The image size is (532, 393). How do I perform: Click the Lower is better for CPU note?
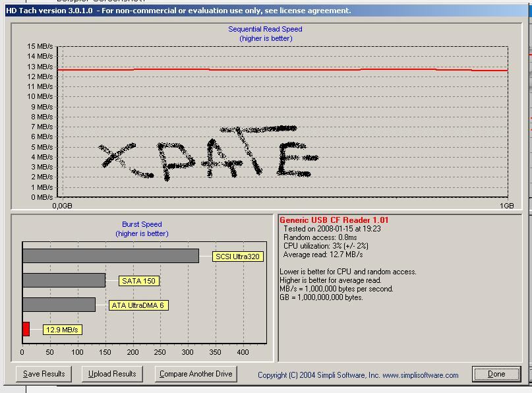[348, 272]
